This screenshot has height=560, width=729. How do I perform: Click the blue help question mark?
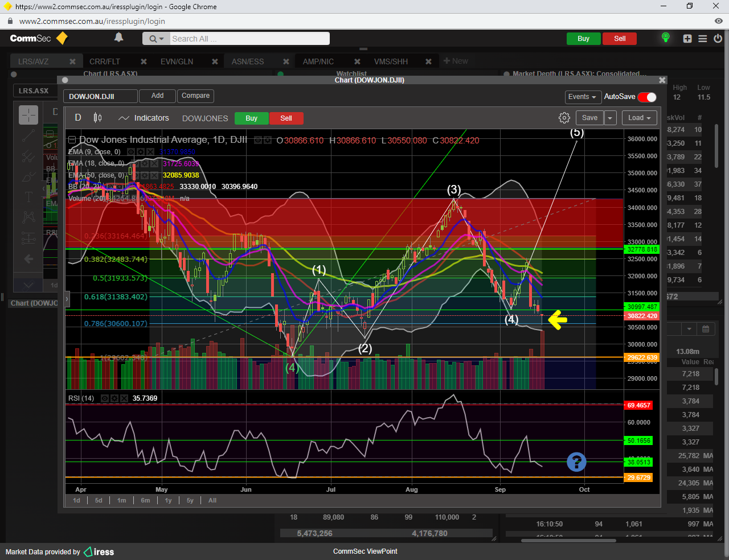[x=576, y=462]
